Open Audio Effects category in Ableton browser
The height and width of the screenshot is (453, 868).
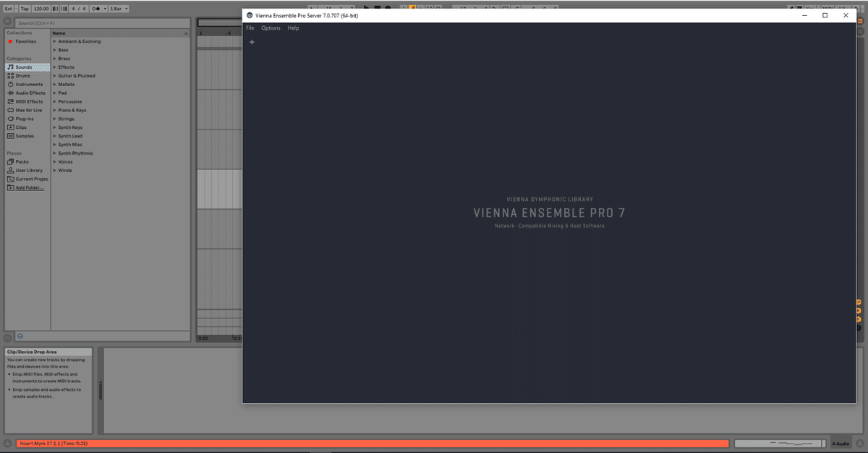(28, 93)
